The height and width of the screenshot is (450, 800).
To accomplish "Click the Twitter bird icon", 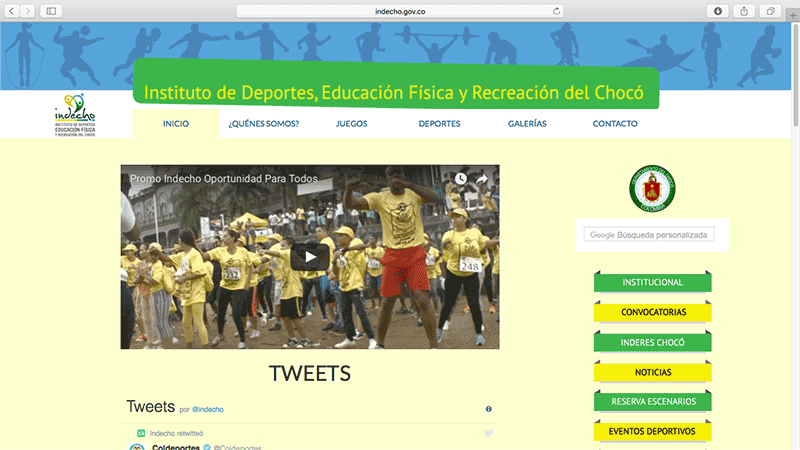I will click(x=488, y=433).
